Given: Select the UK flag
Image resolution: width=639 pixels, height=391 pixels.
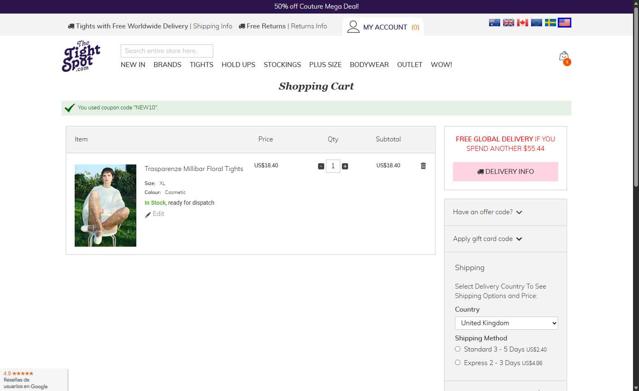Looking at the screenshot, I should 508,22.
